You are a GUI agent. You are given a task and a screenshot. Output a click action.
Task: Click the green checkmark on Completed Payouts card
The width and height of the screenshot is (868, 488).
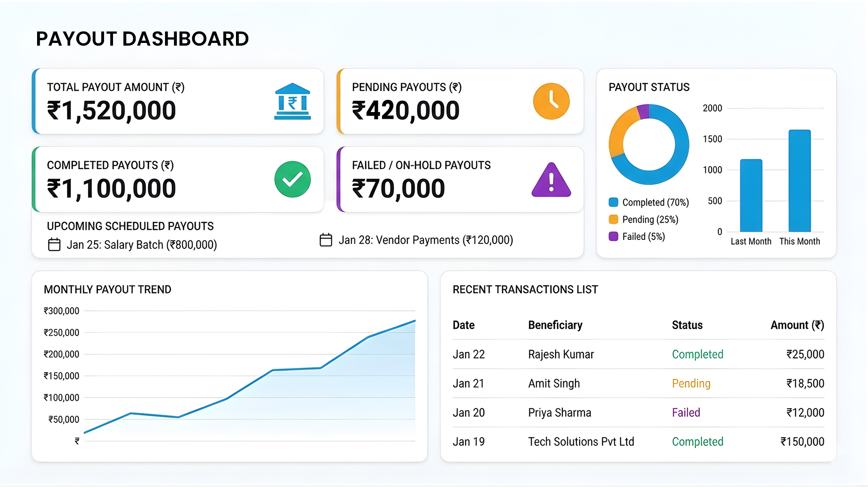(292, 179)
